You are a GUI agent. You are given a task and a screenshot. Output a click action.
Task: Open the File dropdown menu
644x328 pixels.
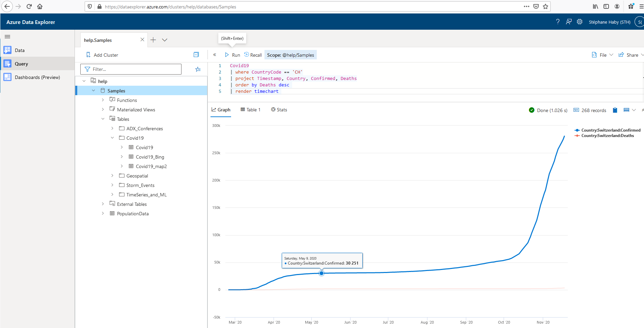(603, 55)
